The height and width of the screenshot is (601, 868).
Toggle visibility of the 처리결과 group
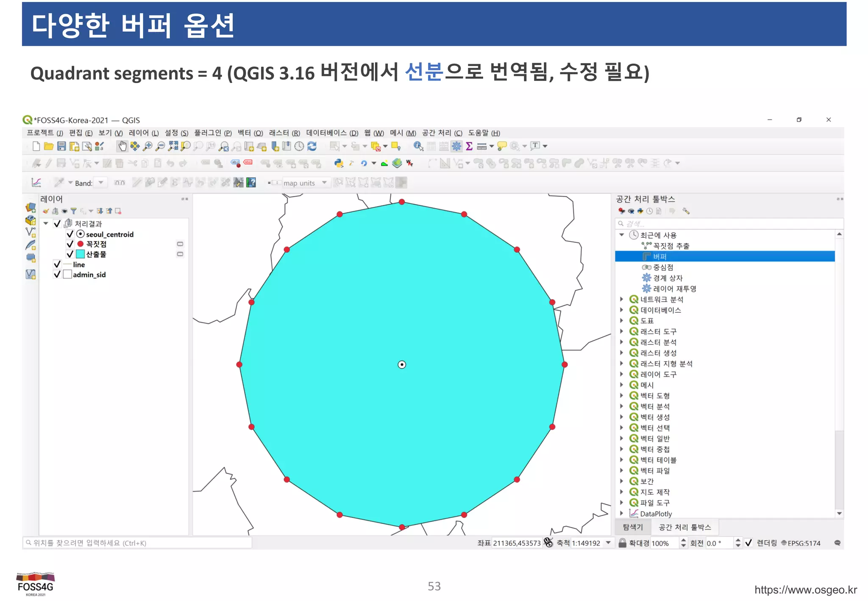coord(57,224)
